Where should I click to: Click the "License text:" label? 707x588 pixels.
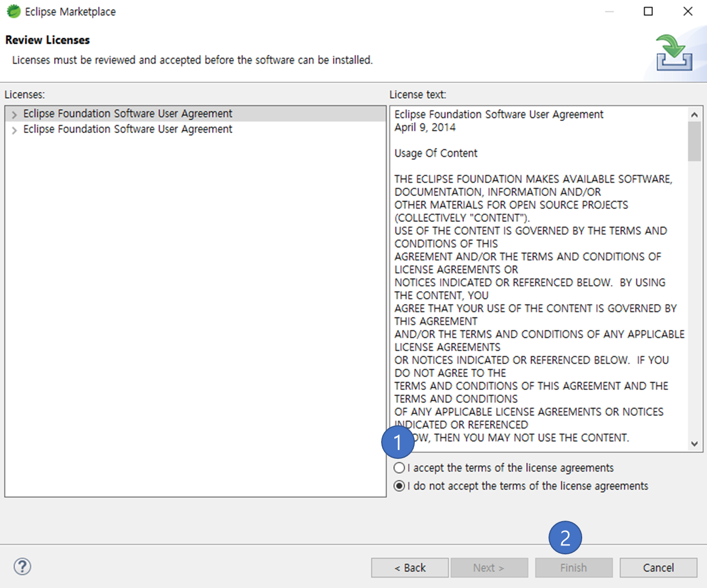418,94
